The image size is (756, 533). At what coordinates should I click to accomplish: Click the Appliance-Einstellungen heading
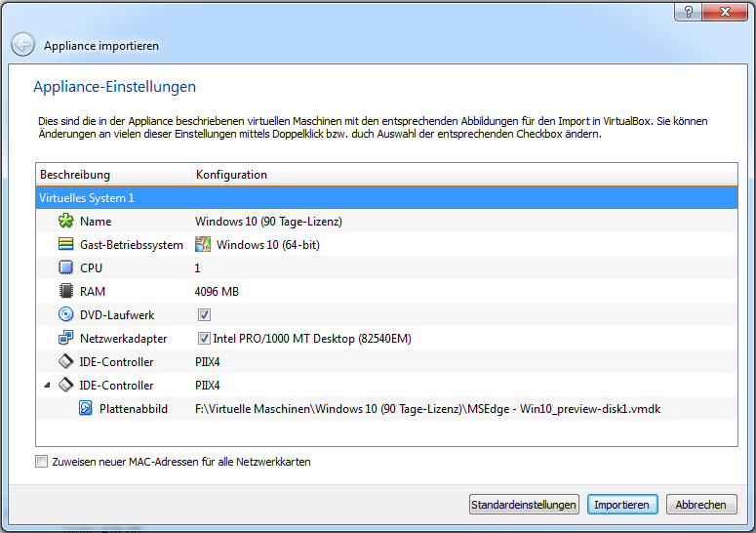pos(115,87)
